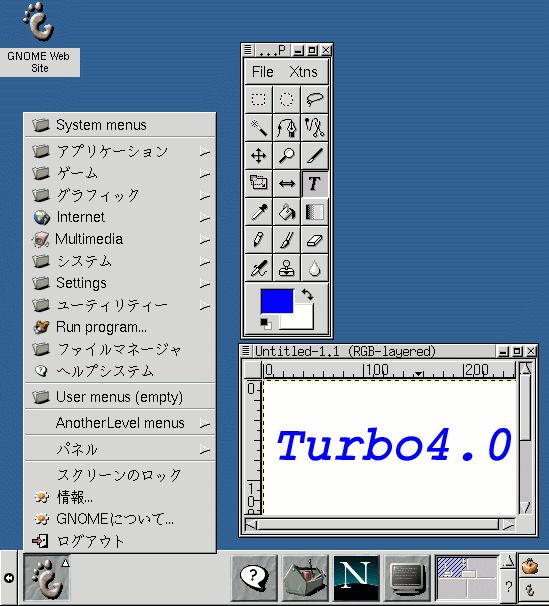Select the Transform tool
549x606 pixels.
pos(258,183)
